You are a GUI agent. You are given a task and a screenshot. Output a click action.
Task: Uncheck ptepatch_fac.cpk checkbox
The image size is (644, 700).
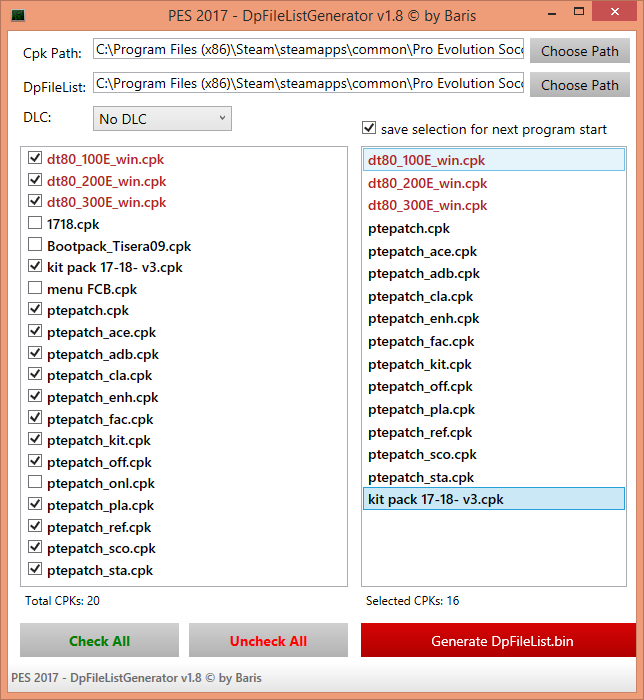pos(35,418)
